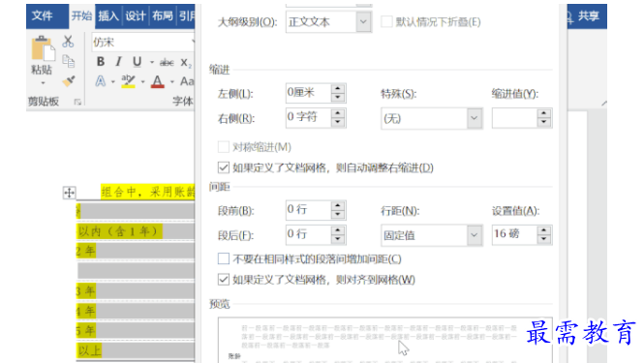The width and height of the screenshot is (644, 363).
Task: Open font color dropdown arrow
Action: pyautogui.click(x=172, y=81)
